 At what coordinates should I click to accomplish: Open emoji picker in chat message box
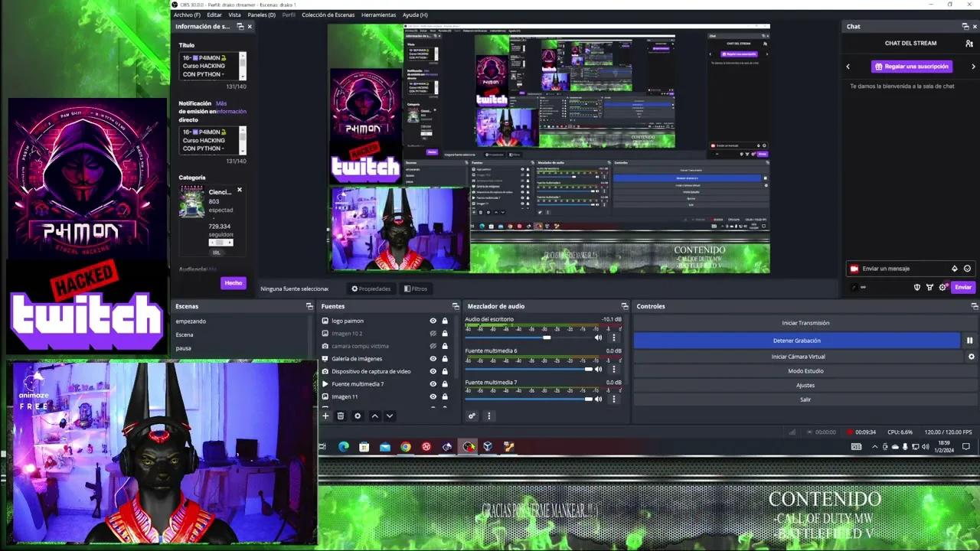coord(967,269)
